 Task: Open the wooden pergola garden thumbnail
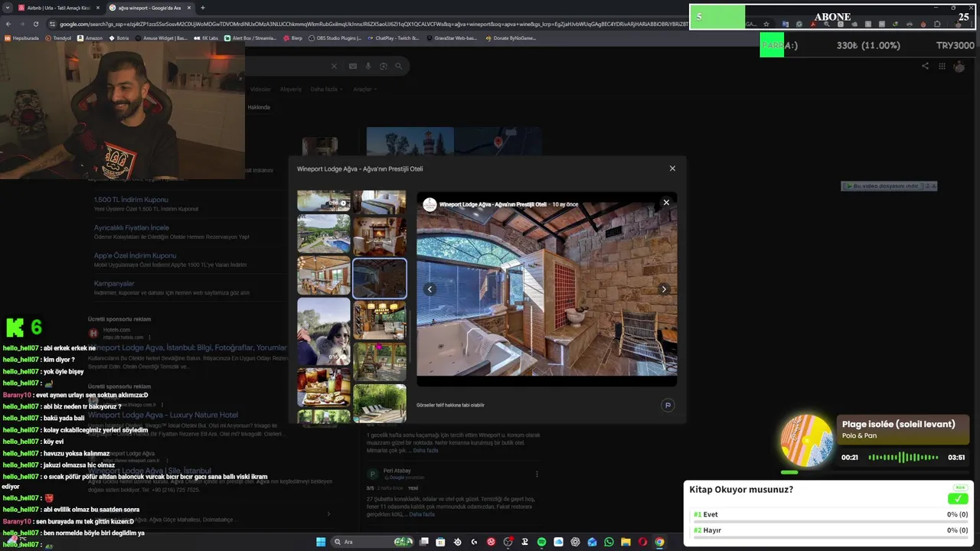coord(380,361)
